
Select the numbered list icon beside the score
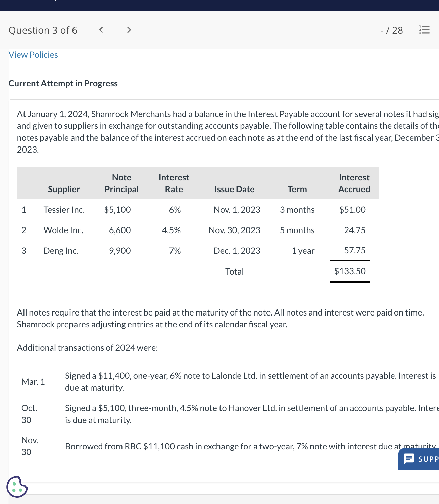pos(424,30)
